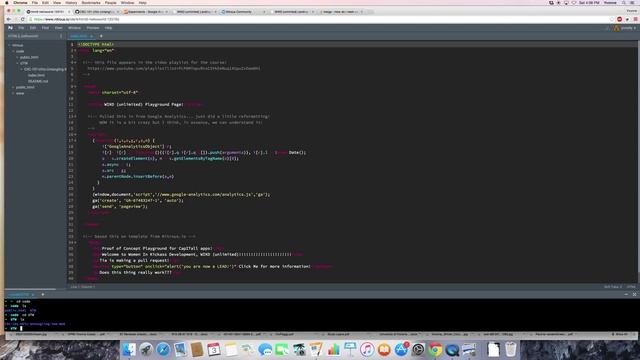Open the File menu in the Nitrous IDE

21,28
